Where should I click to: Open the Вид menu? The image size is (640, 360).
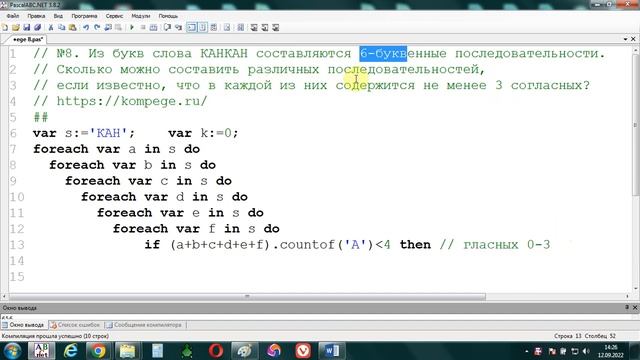click(x=58, y=16)
